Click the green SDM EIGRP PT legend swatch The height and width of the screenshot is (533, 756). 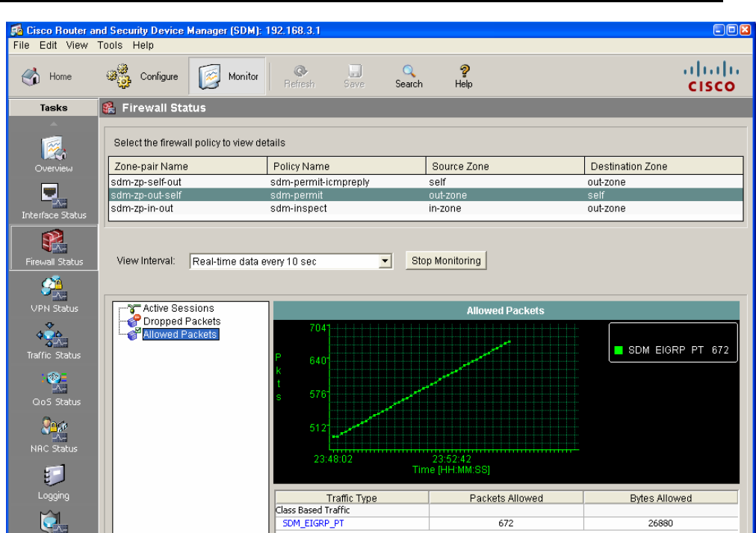(x=619, y=350)
